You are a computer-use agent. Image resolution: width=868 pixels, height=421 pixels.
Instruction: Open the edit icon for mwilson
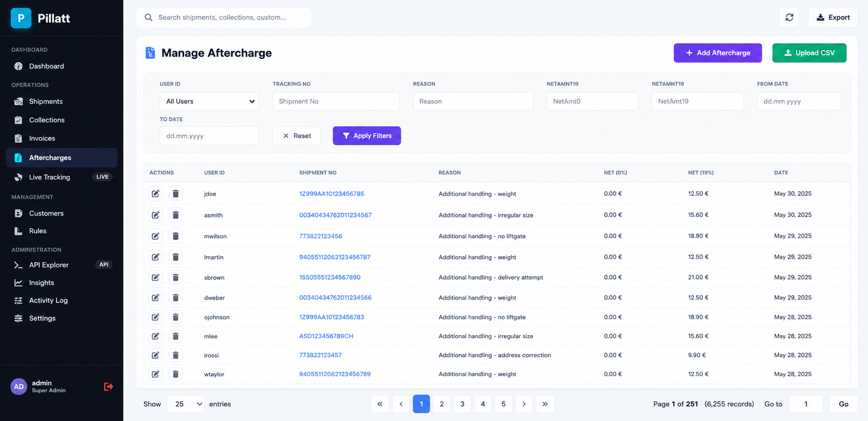(x=155, y=236)
